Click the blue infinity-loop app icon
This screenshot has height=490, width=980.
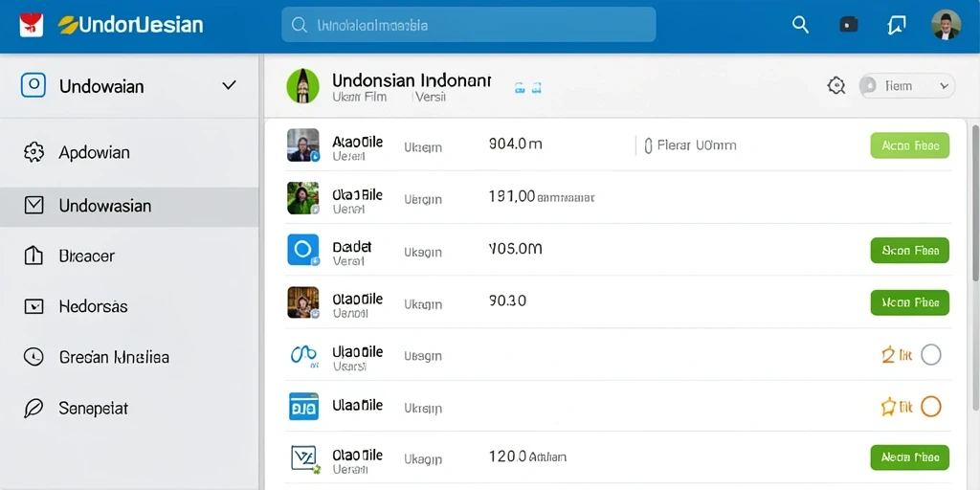(303, 354)
